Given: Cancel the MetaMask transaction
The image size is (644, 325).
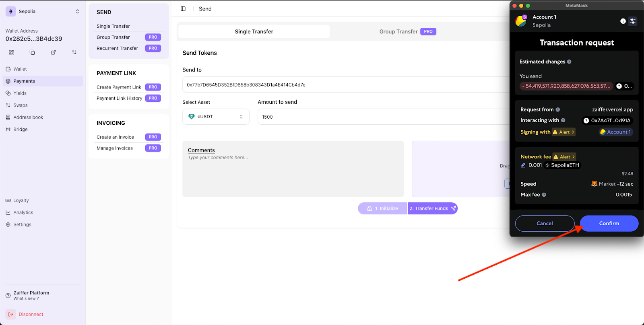Looking at the screenshot, I should point(545,223).
